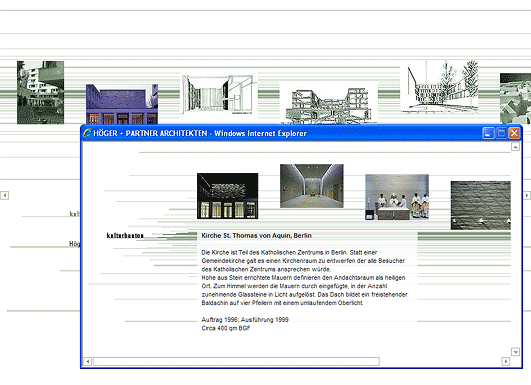Select the courtyard with trees sketch thumbnail
The image size is (531, 385).
439,86
